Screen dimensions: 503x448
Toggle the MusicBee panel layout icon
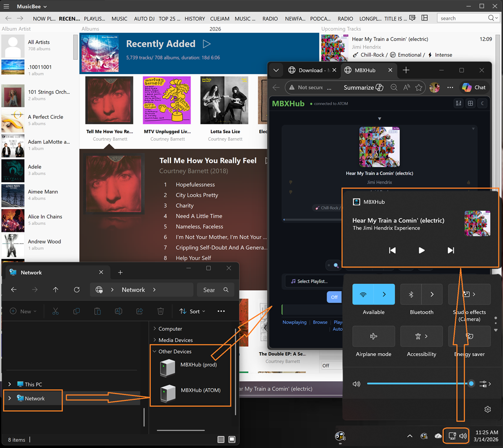[424, 18]
